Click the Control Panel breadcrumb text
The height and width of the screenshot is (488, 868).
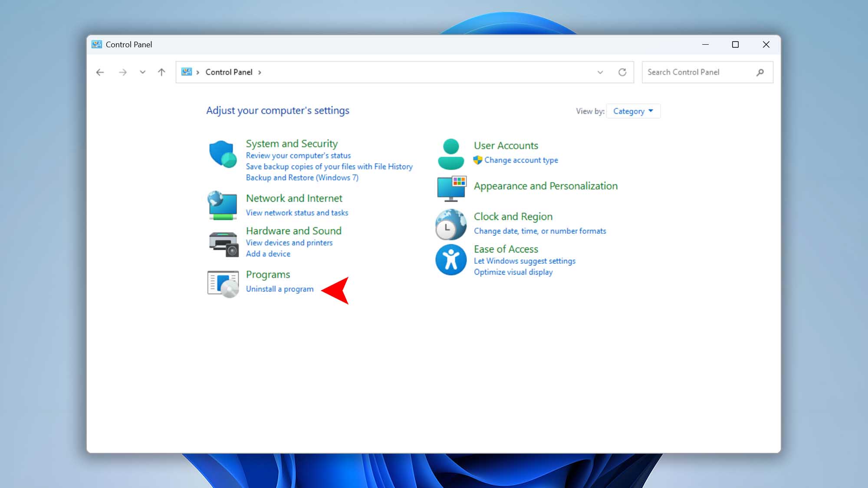229,72
